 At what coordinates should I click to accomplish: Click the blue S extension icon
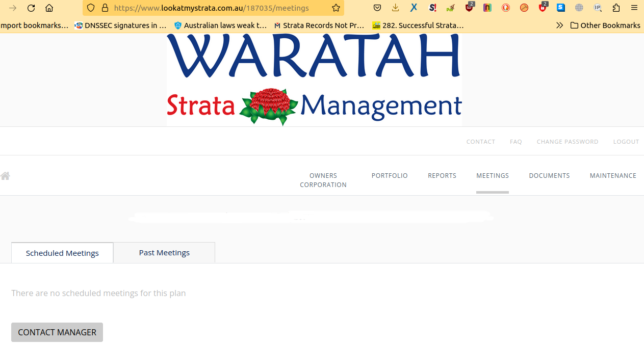561,8
